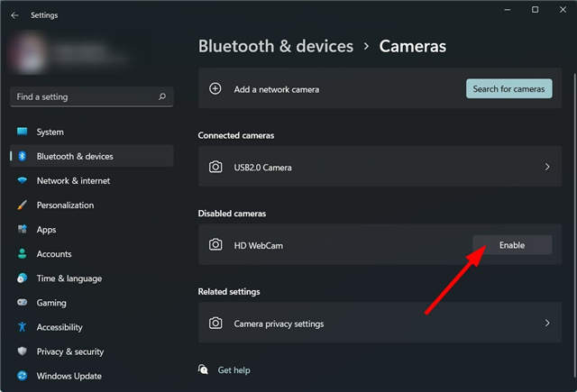Click the Gaming controller sidebar icon
The width and height of the screenshot is (577, 392).
tap(23, 303)
